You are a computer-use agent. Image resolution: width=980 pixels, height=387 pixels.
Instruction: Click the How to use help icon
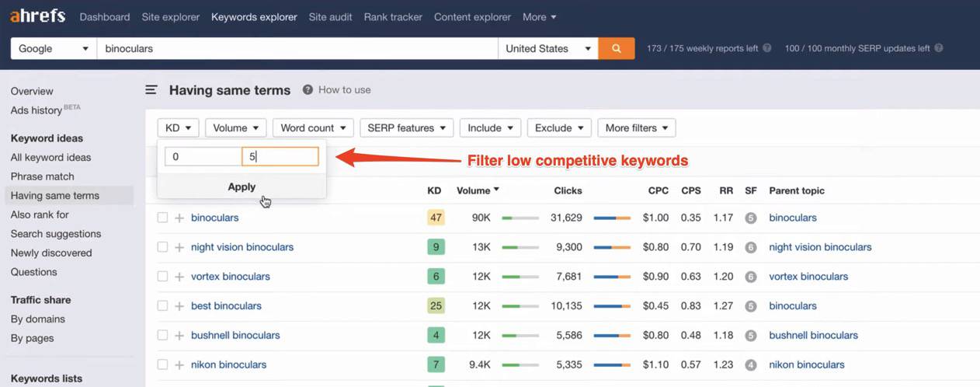tap(308, 90)
